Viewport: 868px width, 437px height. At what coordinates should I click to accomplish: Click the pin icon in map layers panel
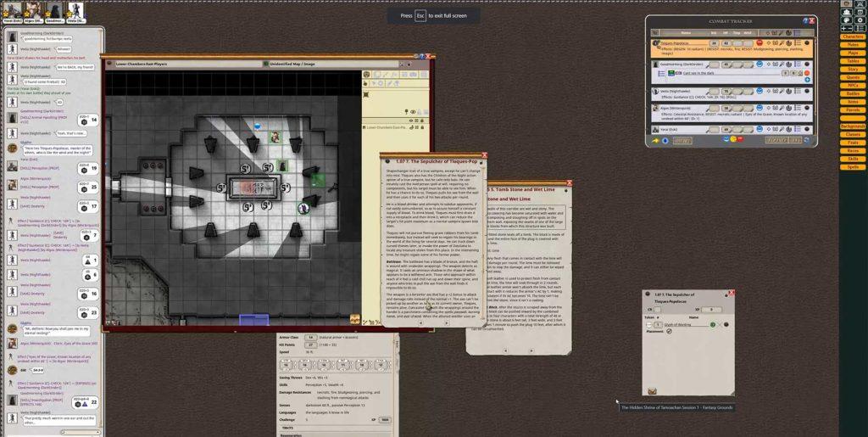click(x=406, y=112)
